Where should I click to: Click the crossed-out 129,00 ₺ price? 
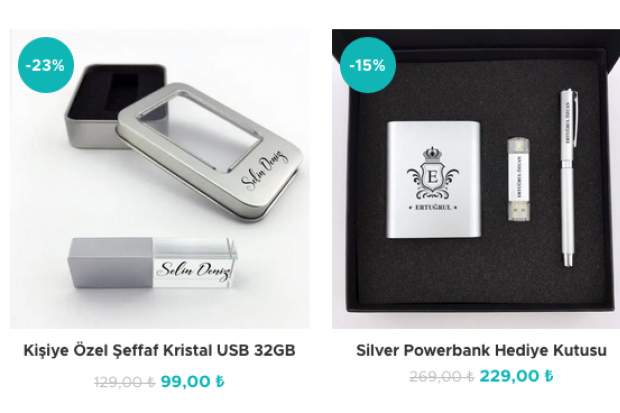click(125, 382)
